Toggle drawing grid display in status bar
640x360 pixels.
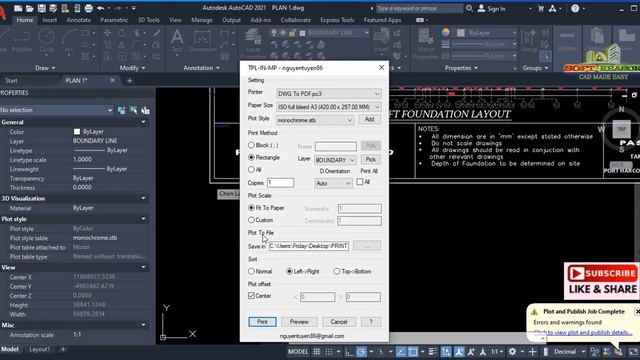(316, 351)
